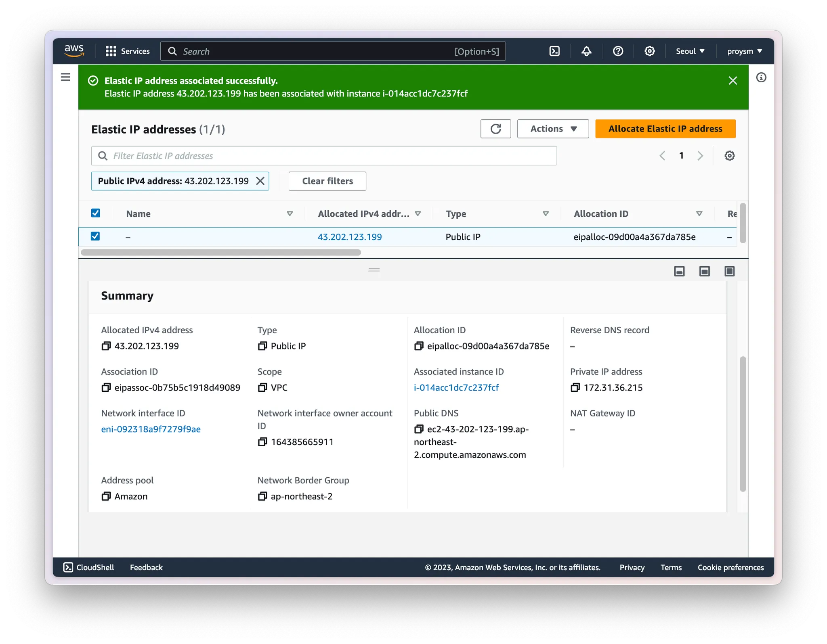Uncheck the 43.202.123.199 row checkbox
This screenshot has width=827, height=644.
point(95,236)
